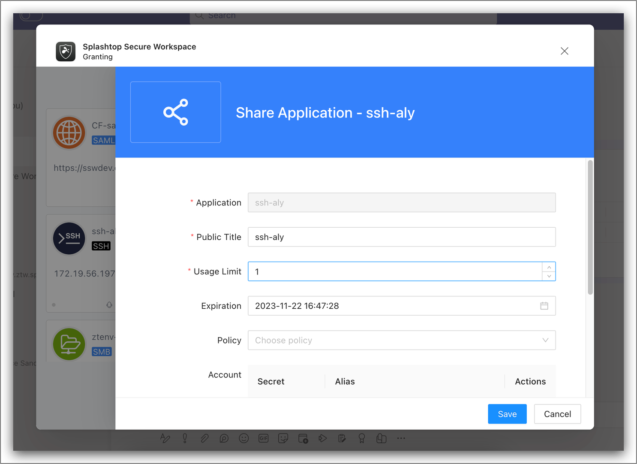Screen dimensions: 637x464
Task: Open the sticker icon in compose toolbar
Action: 283,438
